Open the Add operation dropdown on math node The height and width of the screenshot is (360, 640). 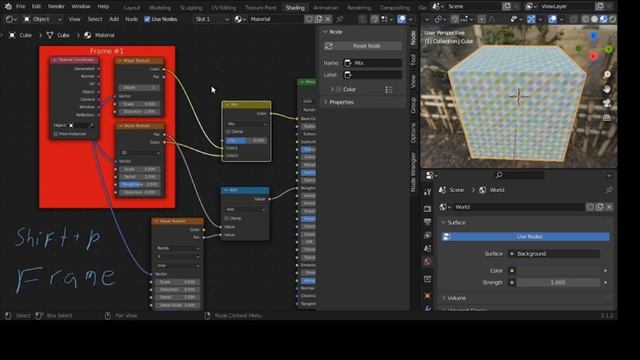pos(245,209)
